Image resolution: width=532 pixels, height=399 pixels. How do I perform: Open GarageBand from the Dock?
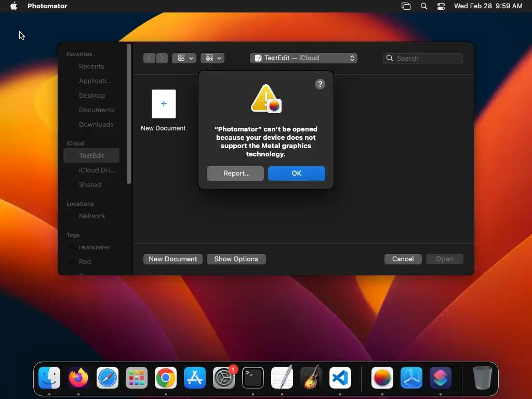click(x=311, y=378)
